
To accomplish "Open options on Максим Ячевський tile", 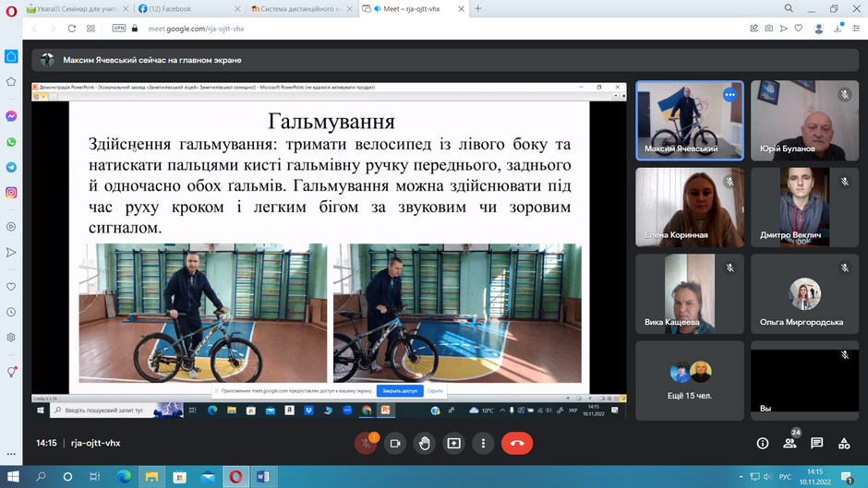I will point(730,95).
